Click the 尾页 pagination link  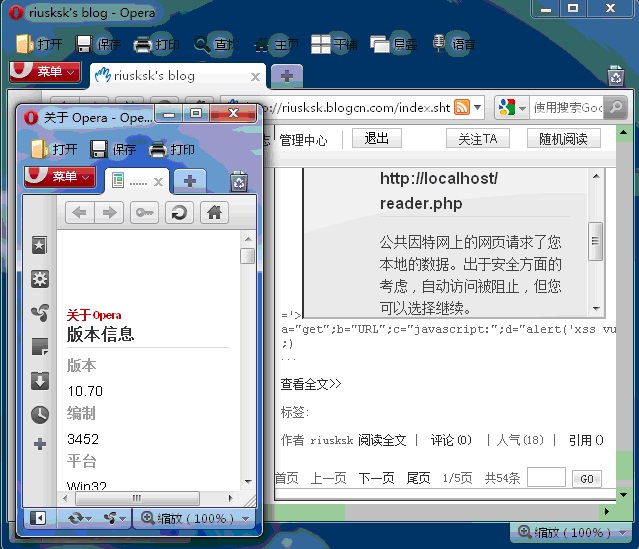[419, 478]
